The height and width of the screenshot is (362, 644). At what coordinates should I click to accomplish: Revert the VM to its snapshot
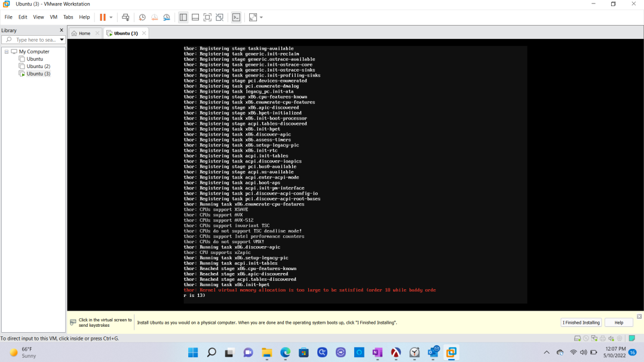[x=154, y=17]
